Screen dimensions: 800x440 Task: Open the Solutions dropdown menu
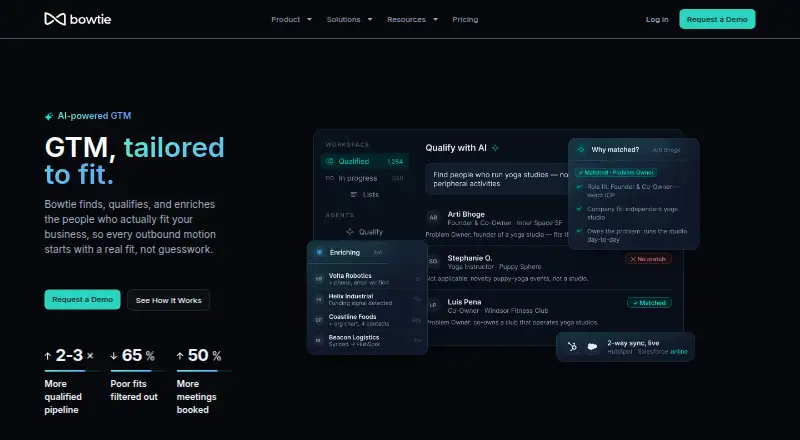click(349, 19)
